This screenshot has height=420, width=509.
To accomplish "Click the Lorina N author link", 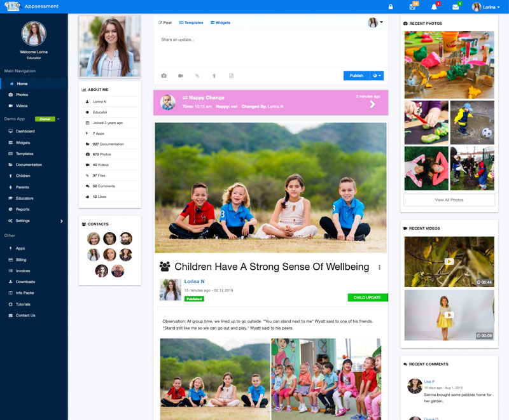I will pos(194,281).
